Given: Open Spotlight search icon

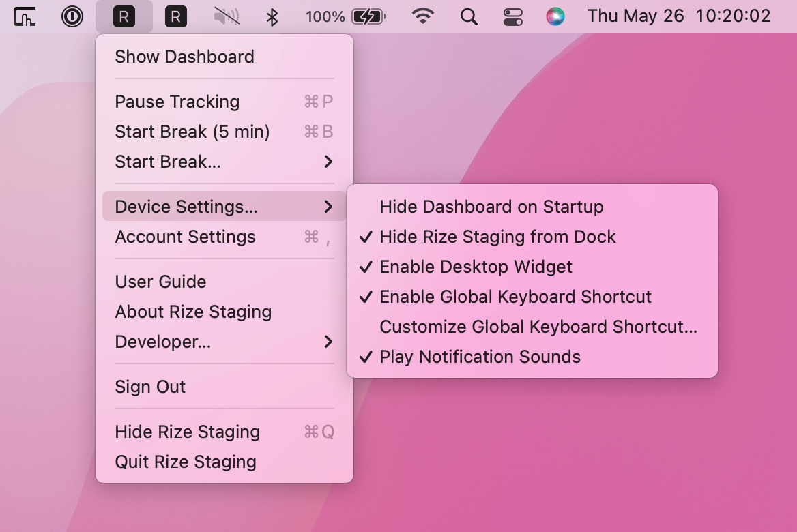Looking at the screenshot, I should click(x=469, y=17).
